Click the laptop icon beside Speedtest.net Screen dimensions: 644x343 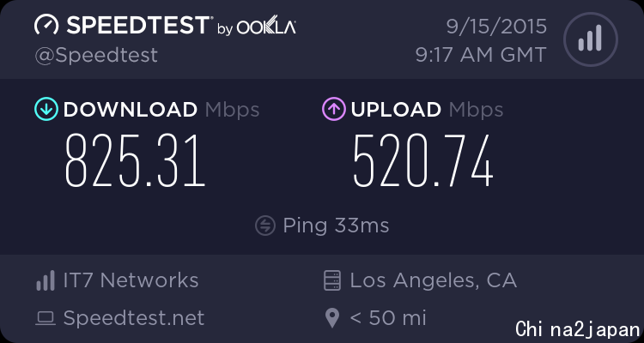pos(46,318)
